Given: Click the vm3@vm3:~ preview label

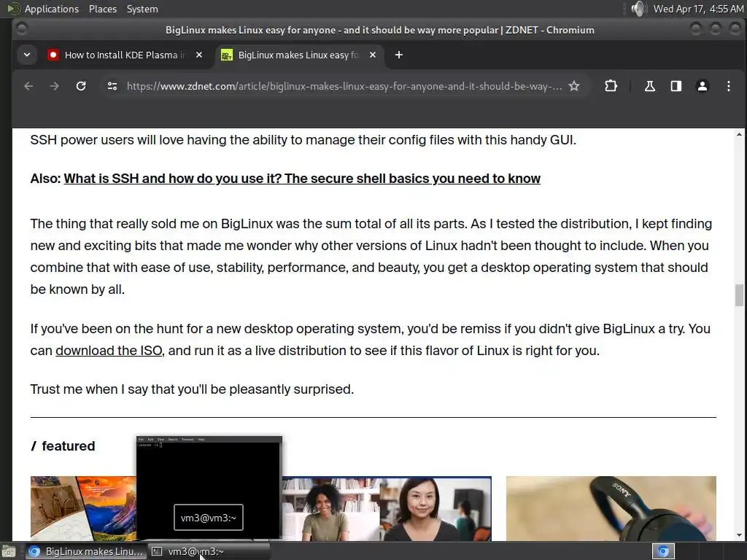Looking at the screenshot, I should pos(209,518).
